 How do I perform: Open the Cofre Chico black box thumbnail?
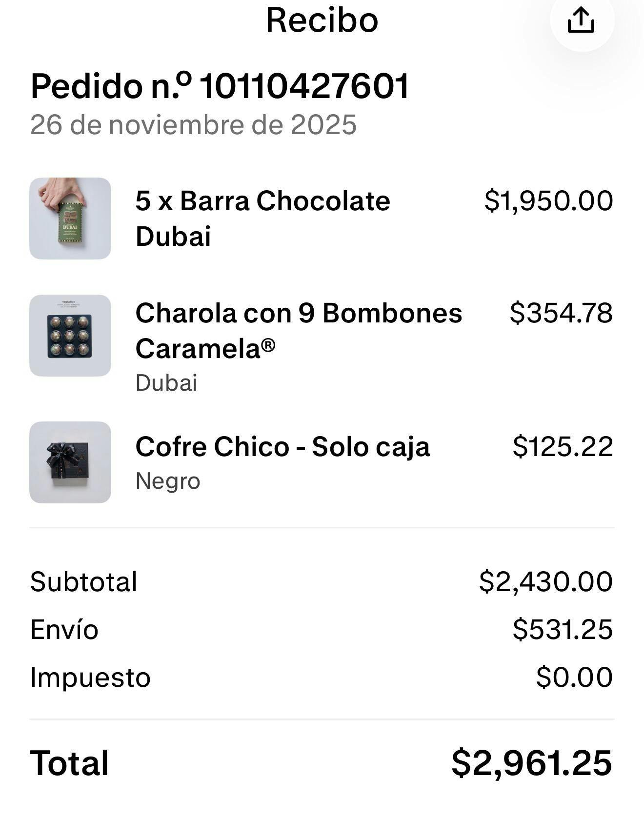coord(70,462)
